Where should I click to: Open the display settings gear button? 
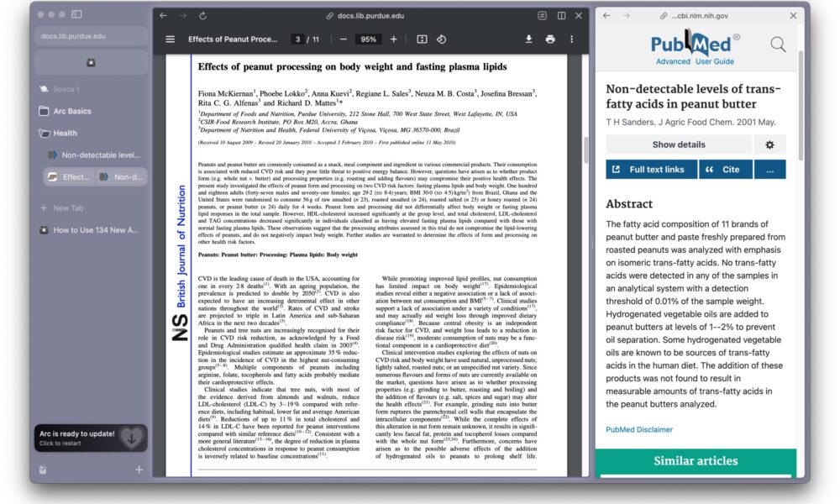[x=769, y=144]
